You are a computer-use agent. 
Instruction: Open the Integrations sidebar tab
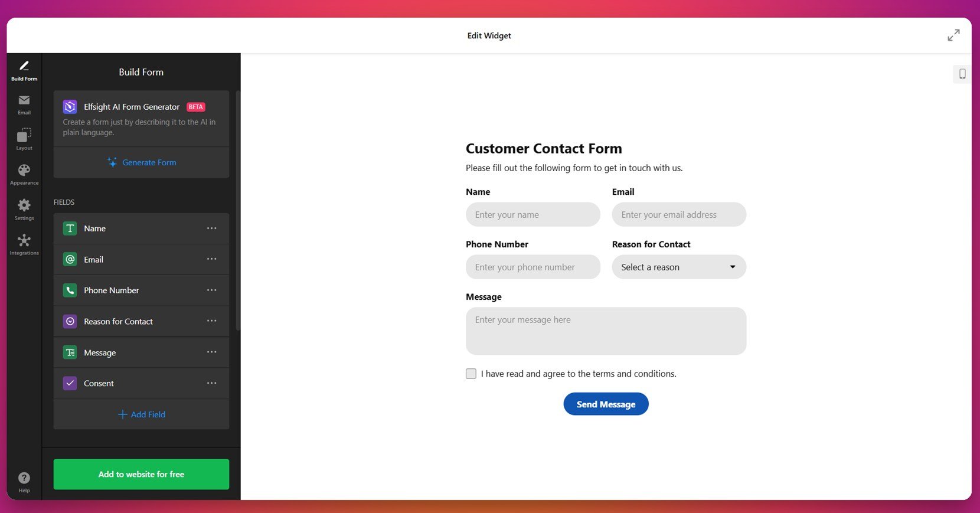coord(24,244)
